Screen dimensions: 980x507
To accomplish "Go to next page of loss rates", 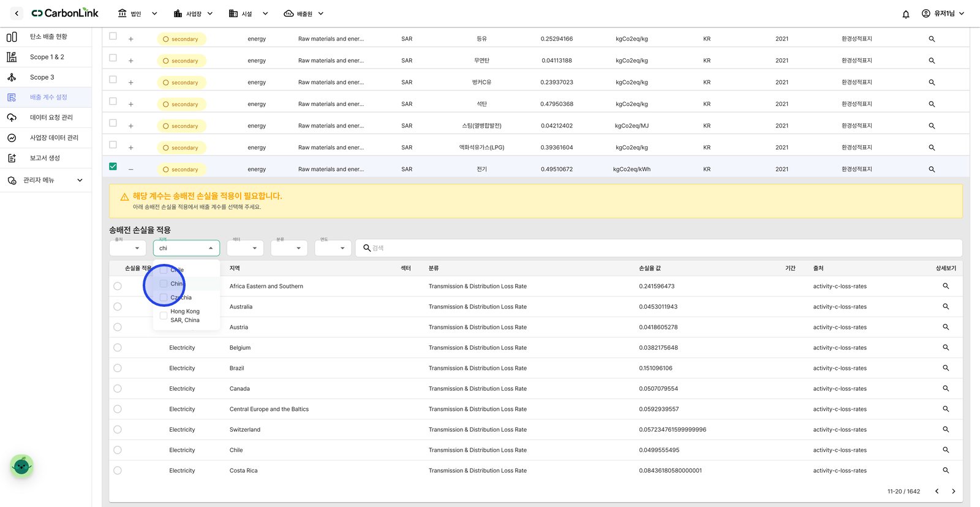I will (953, 491).
